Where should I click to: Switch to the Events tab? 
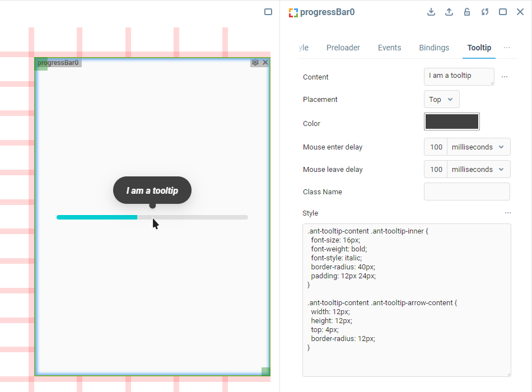click(389, 48)
